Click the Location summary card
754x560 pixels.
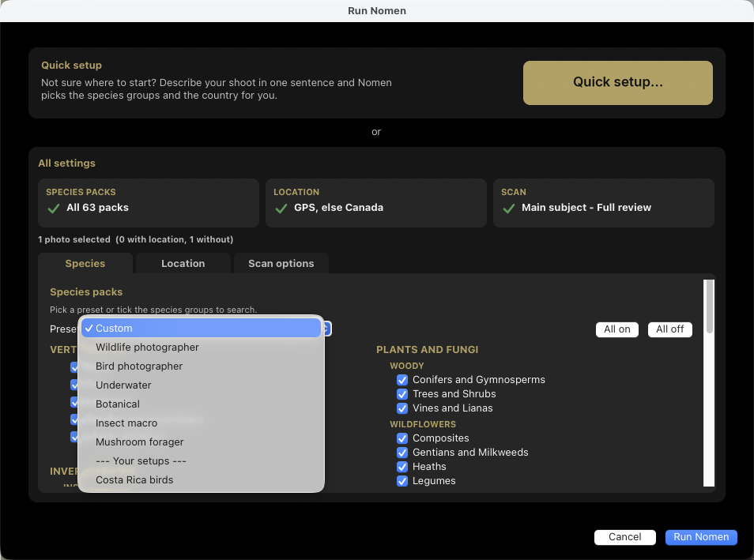375,203
